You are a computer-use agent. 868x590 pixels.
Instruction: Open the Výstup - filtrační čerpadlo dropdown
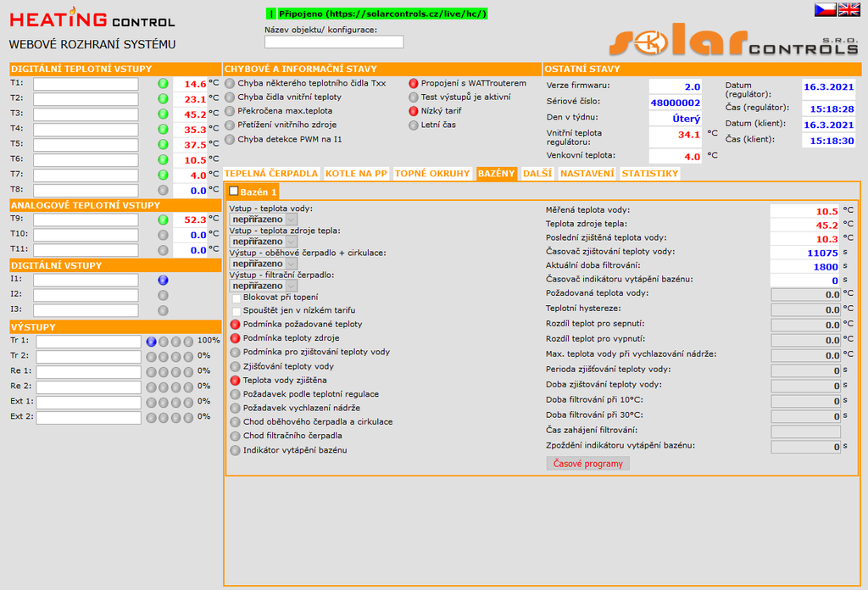(x=264, y=286)
